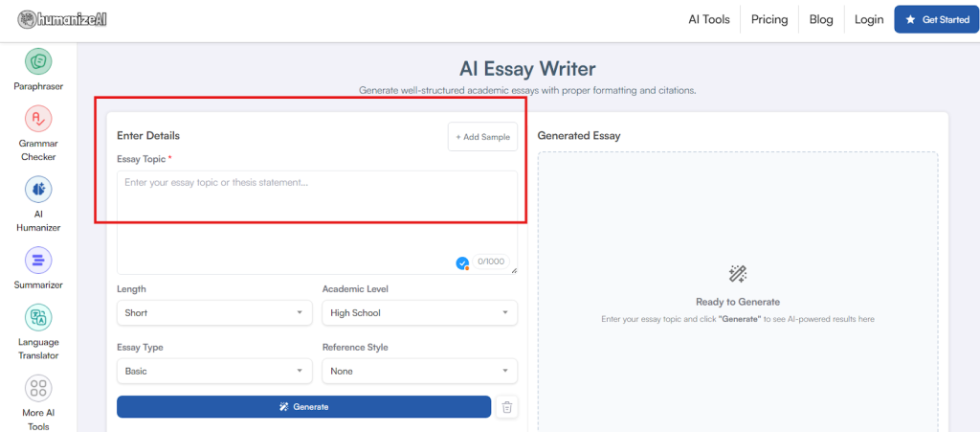
Task: Open the Language Translator icon
Action: tap(38, 317)
